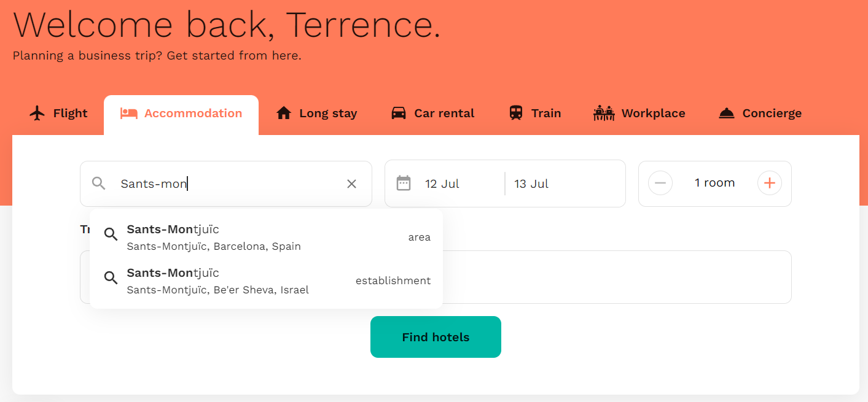Open the 13 Jul check-out date

[x=532, y=184]
